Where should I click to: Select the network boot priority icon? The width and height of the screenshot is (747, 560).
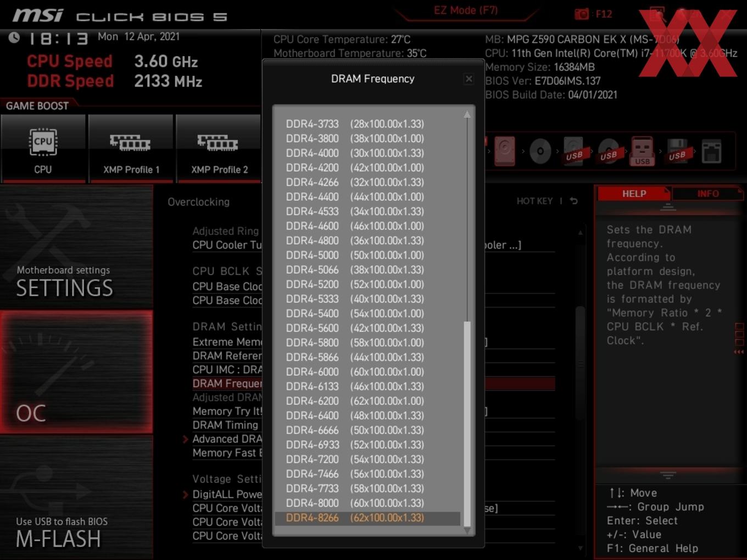[x=711, y=152]
